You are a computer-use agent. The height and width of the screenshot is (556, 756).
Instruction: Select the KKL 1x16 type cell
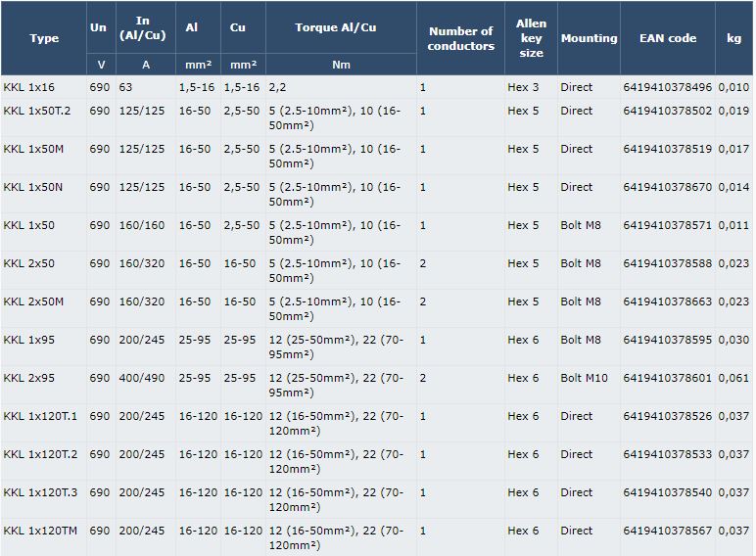(x=29, y=87)
